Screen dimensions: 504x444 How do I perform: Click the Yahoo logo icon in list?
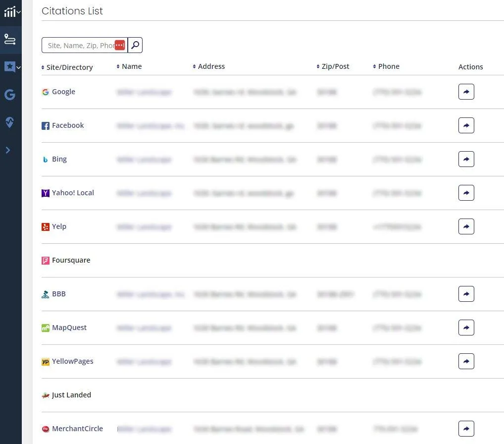click(x=46, y=193)
